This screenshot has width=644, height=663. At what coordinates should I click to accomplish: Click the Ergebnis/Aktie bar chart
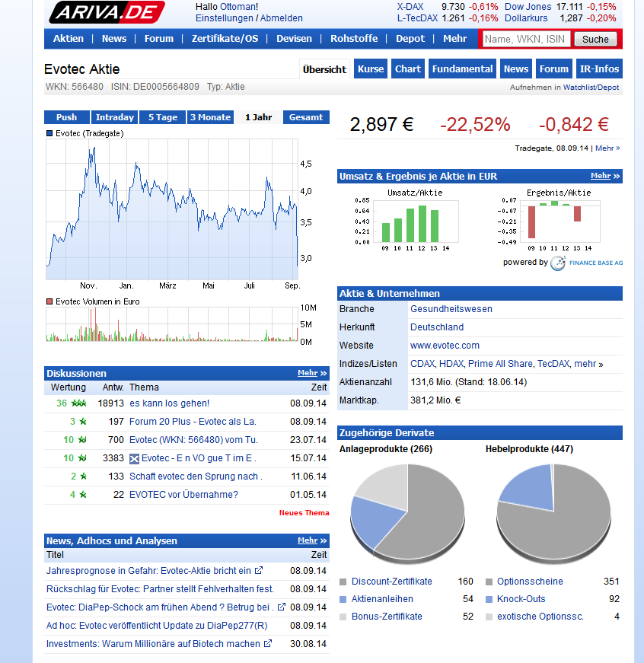(x=559, y=222)
